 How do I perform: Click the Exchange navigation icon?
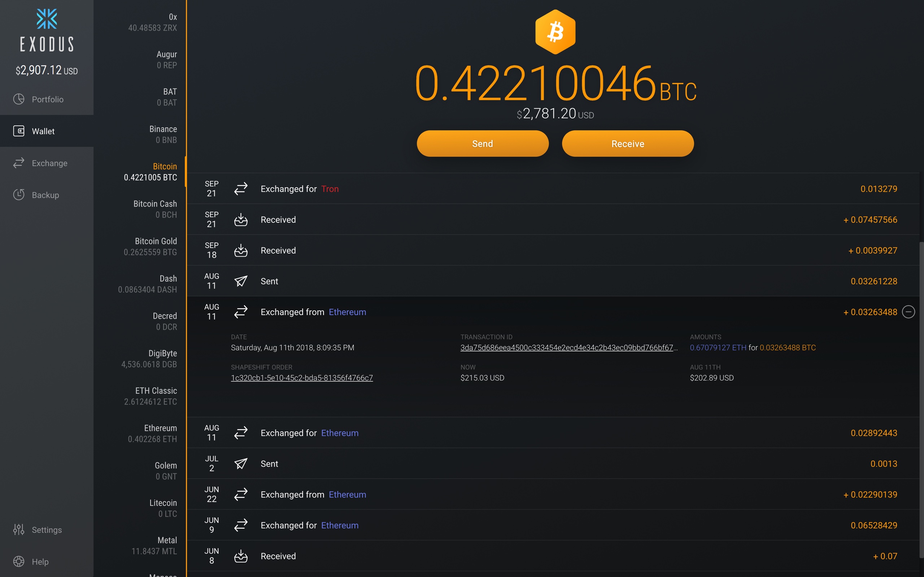[19, 163]
